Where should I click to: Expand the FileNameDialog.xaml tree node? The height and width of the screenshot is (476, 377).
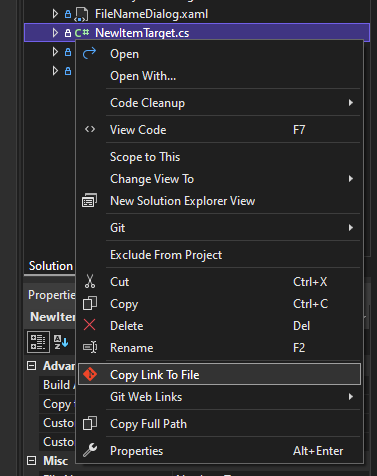(55, 14)
